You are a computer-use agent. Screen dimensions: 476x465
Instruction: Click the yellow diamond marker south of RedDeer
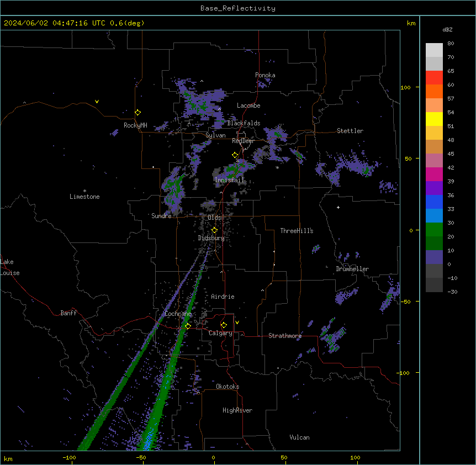tap(235, 155)
